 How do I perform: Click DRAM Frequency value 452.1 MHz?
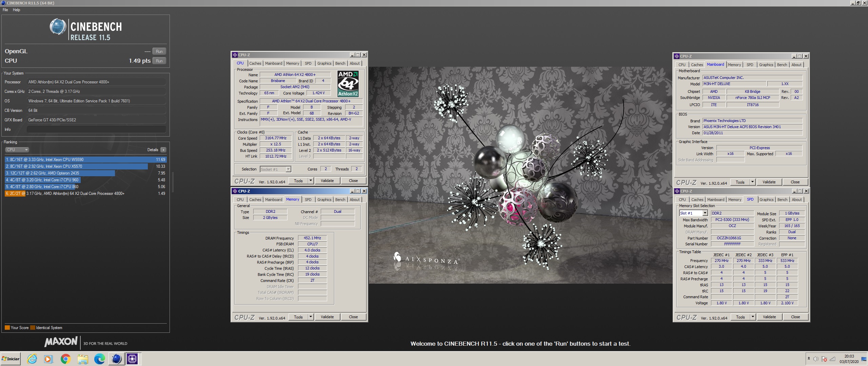pyautogui.click(x=312, y=238)
